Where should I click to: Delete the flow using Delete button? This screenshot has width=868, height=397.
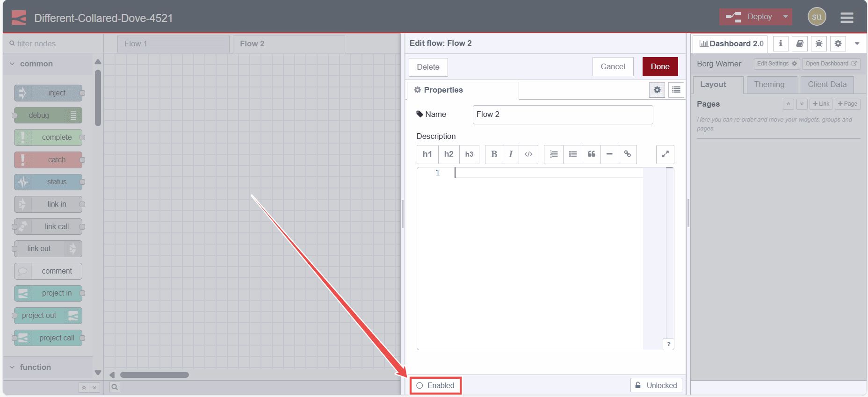point(428,67)
